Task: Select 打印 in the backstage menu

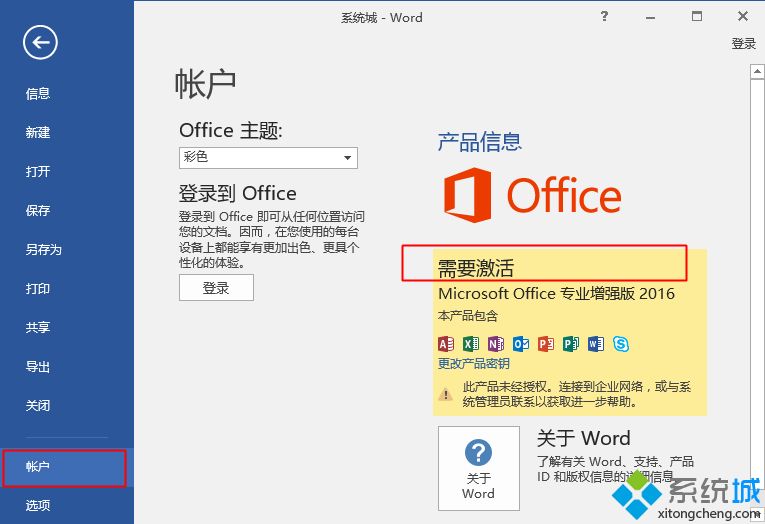Action: 38,289
